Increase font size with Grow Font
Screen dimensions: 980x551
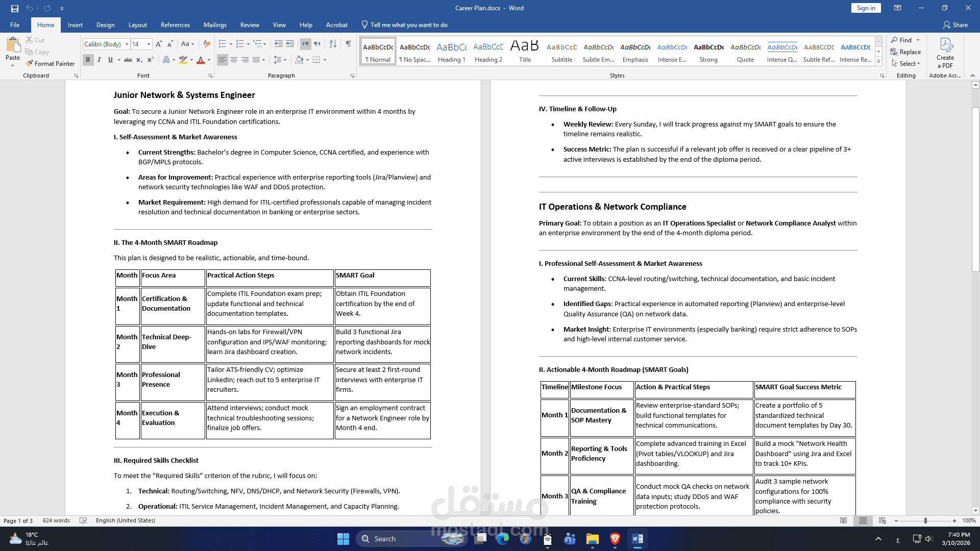[159, 44]
